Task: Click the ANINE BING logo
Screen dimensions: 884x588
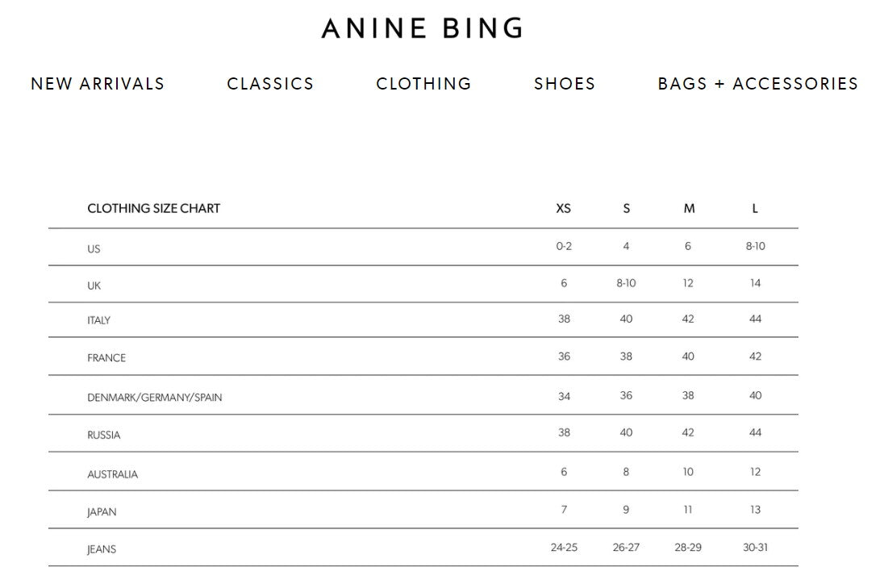Action: point(422,28)
